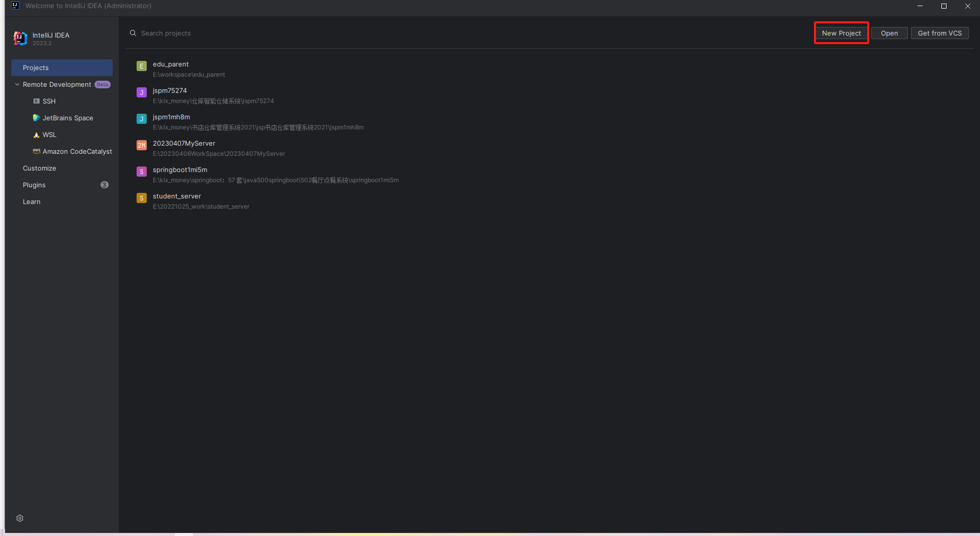Click the SSH terminal icon

point(36,101)
